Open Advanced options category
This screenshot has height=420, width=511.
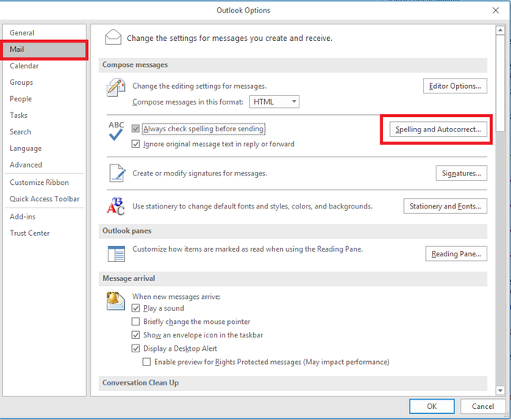pos(44,164)
